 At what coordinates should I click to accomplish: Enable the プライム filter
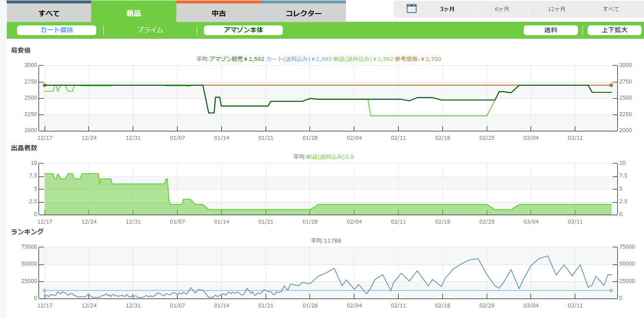(150, 30)
